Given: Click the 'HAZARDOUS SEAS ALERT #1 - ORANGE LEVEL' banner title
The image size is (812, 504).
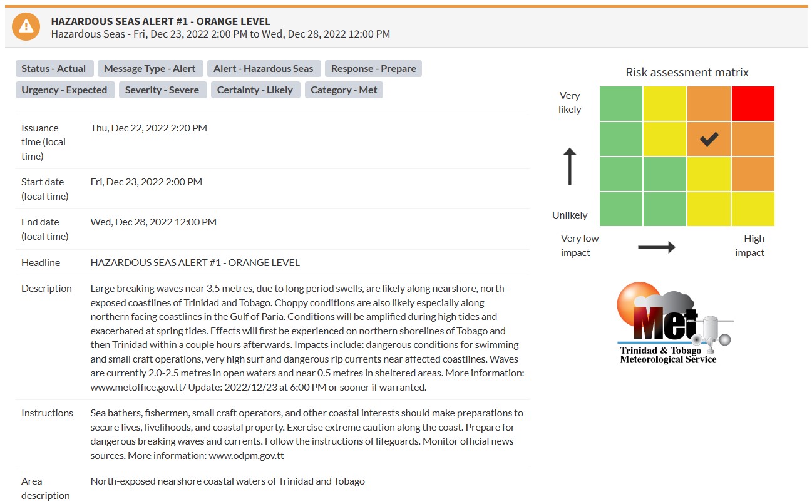Looking at the screenshot, I should pyautogui.click(x=161, y=21).
